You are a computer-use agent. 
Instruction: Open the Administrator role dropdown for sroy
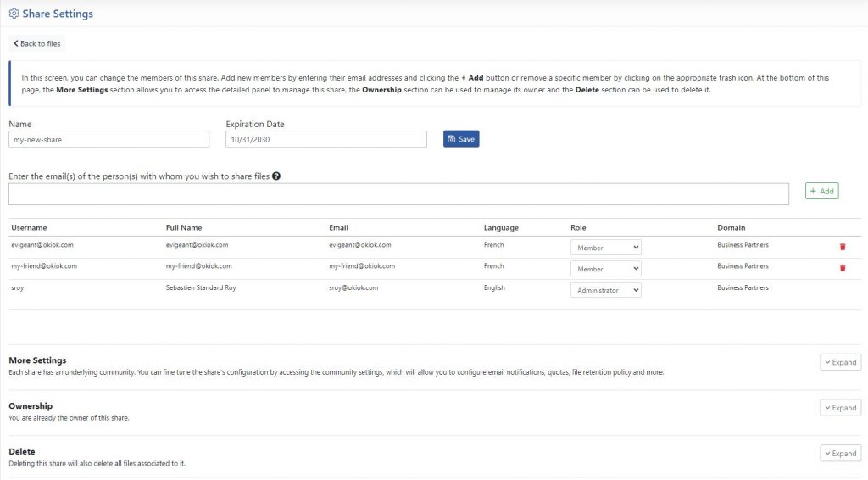coord(605,290)
